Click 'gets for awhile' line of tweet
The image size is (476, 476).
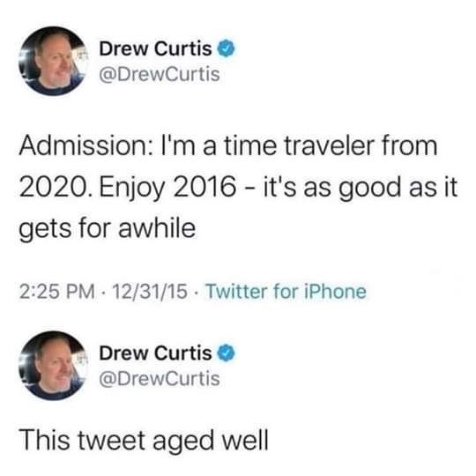[x=108, y=229]
